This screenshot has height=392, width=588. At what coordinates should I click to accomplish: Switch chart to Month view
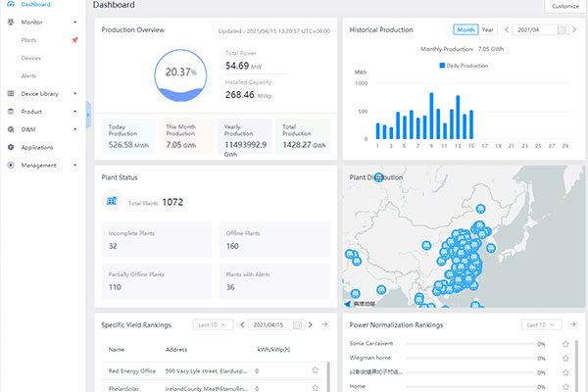[x=465, y=30]
